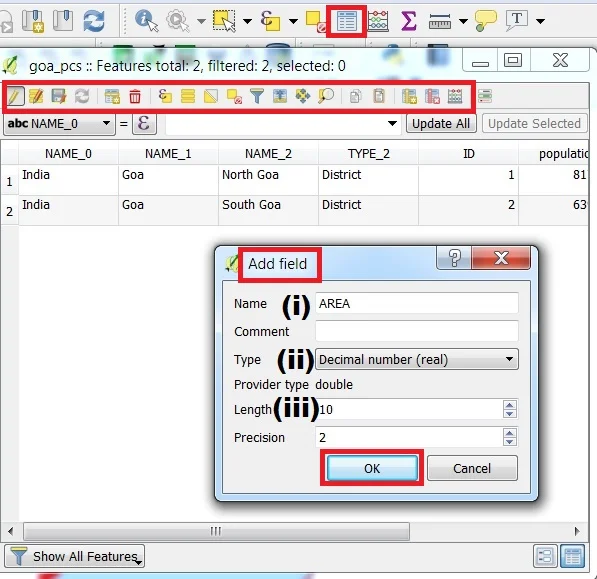Open the field calculator abacus icon
The width and height of the screenshot is (597, 579).
point(455,96)
